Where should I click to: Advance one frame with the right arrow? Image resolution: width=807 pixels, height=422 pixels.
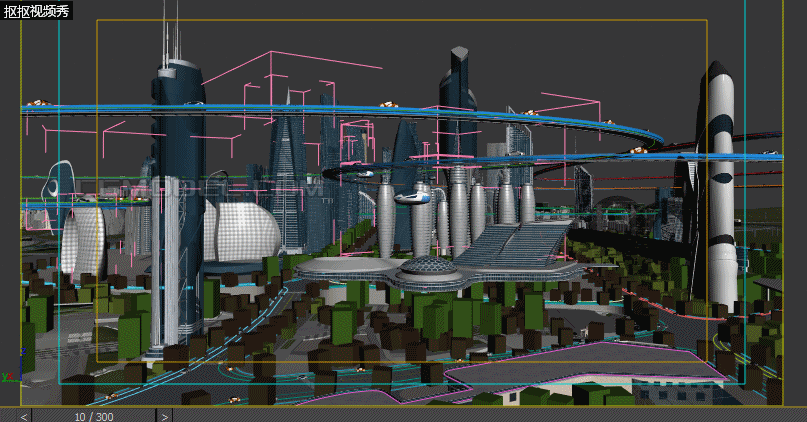click(164, 416)
